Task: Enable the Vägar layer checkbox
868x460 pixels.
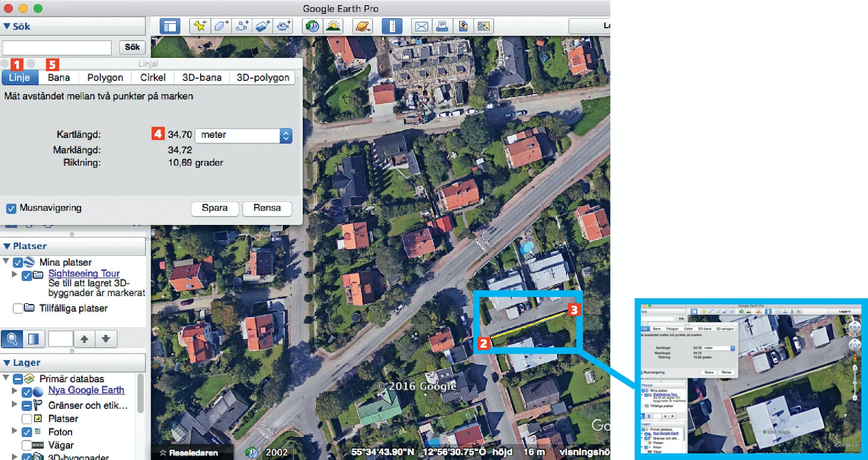Action: coord(27,445)
